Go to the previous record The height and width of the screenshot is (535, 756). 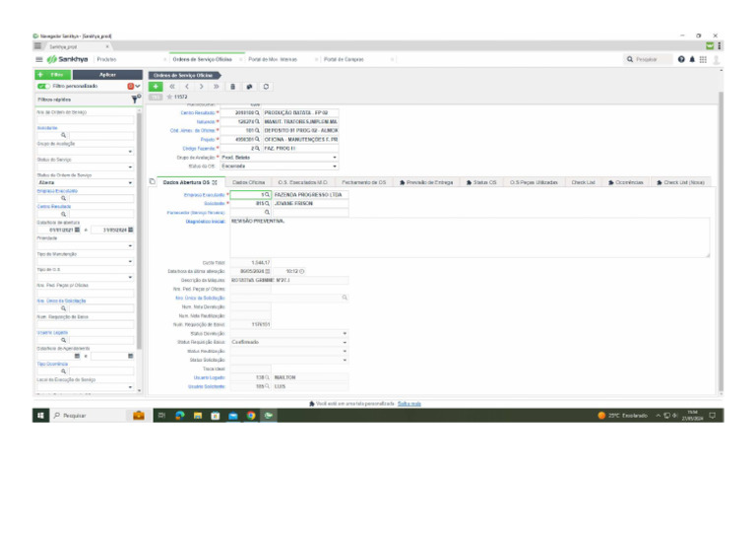187,87
